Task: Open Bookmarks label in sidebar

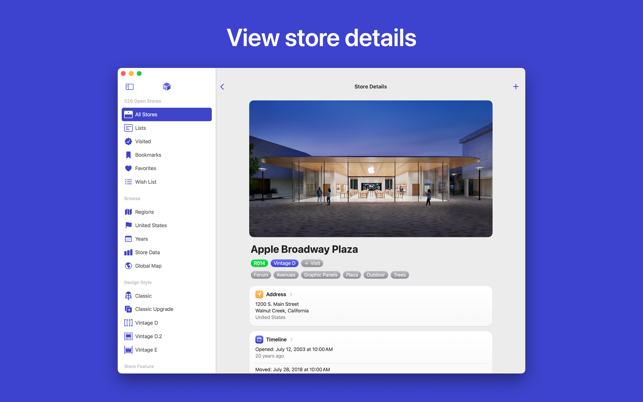Action: point(148,155)
